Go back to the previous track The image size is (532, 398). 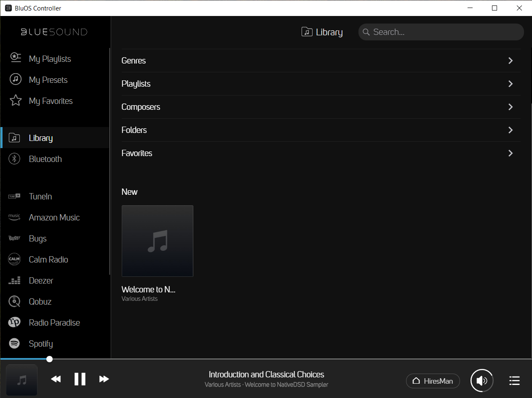click(56, 379)
